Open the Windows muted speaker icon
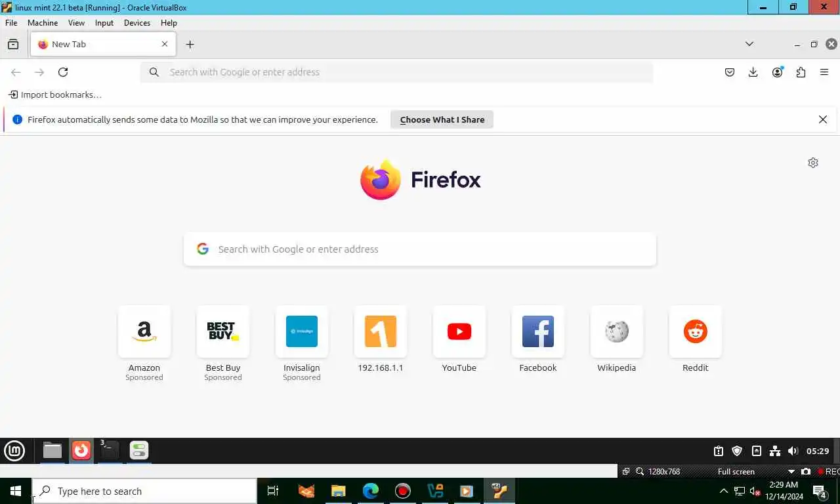Viewport: 840px width, 504px height. point(755,491)
